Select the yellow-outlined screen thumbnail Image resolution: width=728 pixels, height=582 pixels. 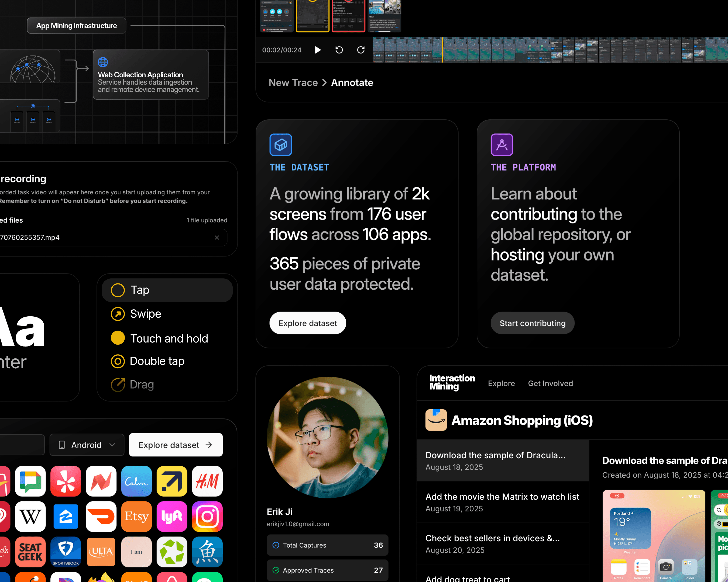(312, 16)
